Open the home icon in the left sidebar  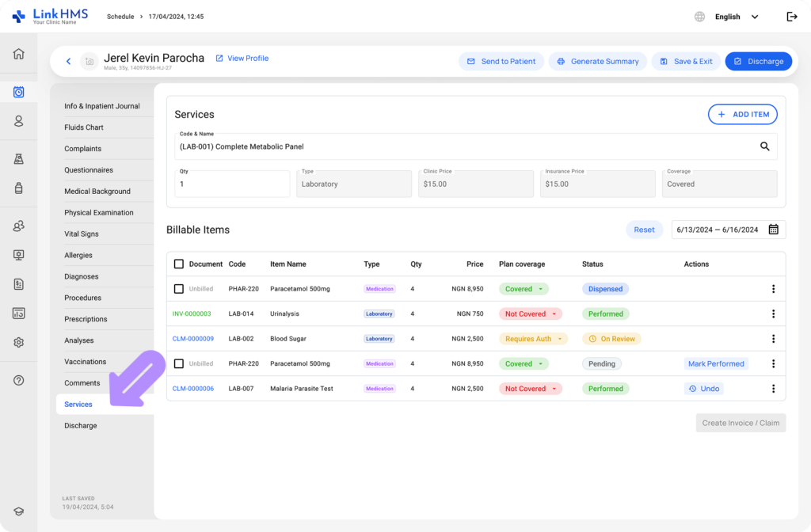(x=19, y=54)
